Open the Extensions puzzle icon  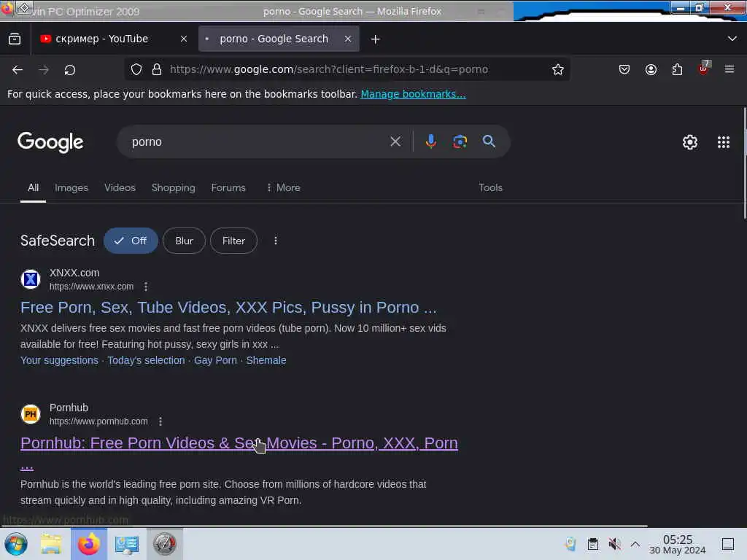click(677, 69)
